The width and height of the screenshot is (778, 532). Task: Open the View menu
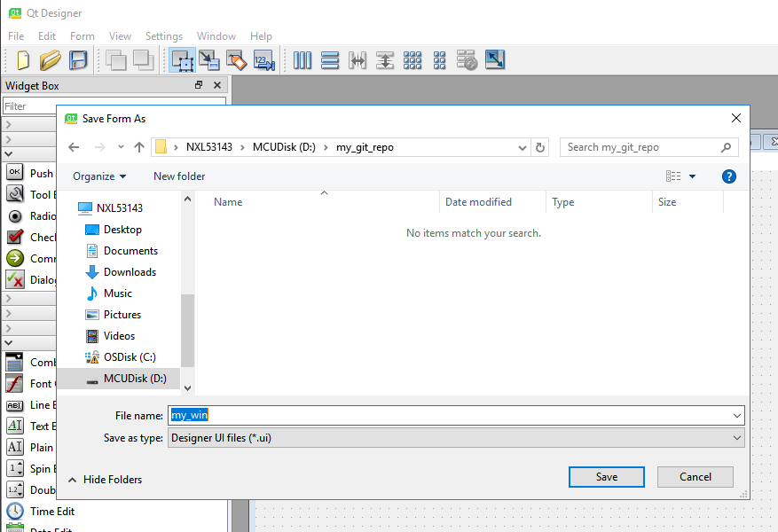click(x=120, y=36)
